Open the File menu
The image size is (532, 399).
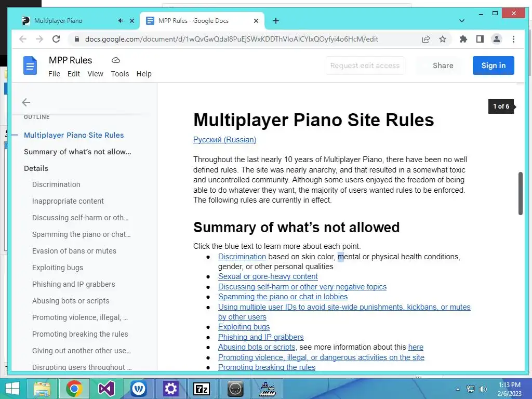coord(54,74)
